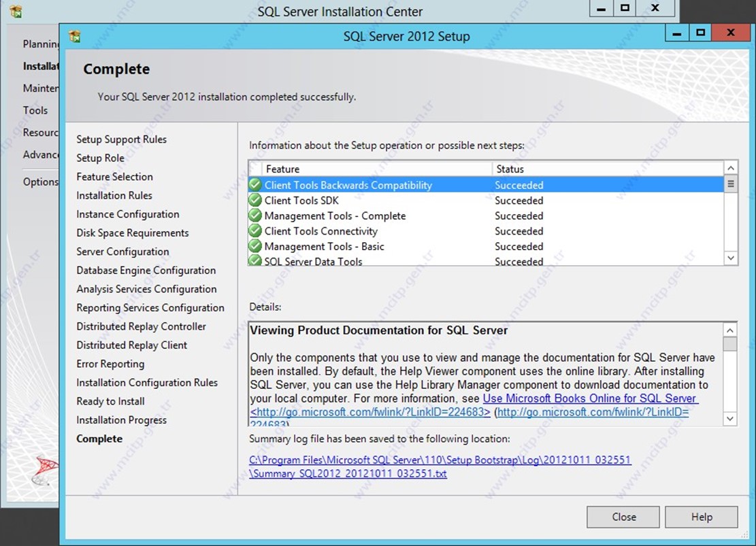This screenshot has height=546, width=756.
Task: Minimize the SQL Server 2012 Setup window
Action: 676,33
